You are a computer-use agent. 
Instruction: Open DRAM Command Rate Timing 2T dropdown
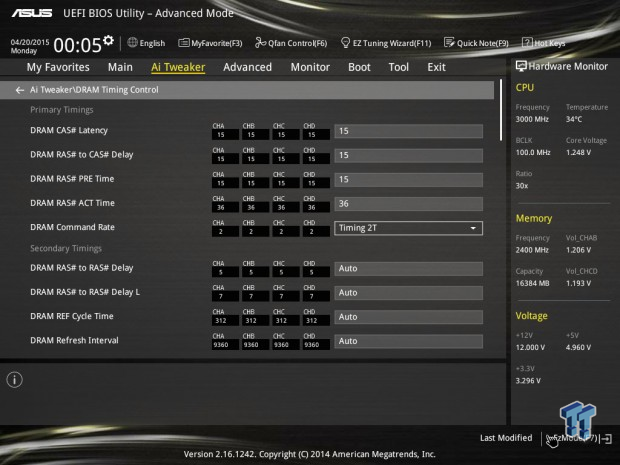click(408, 228)
